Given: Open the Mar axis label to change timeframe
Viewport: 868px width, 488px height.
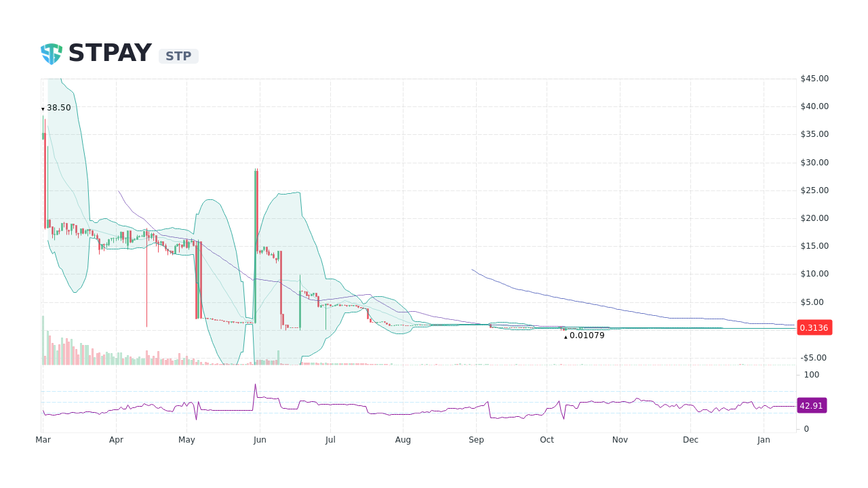Looking at the screenshot, I should pos(43,440).
